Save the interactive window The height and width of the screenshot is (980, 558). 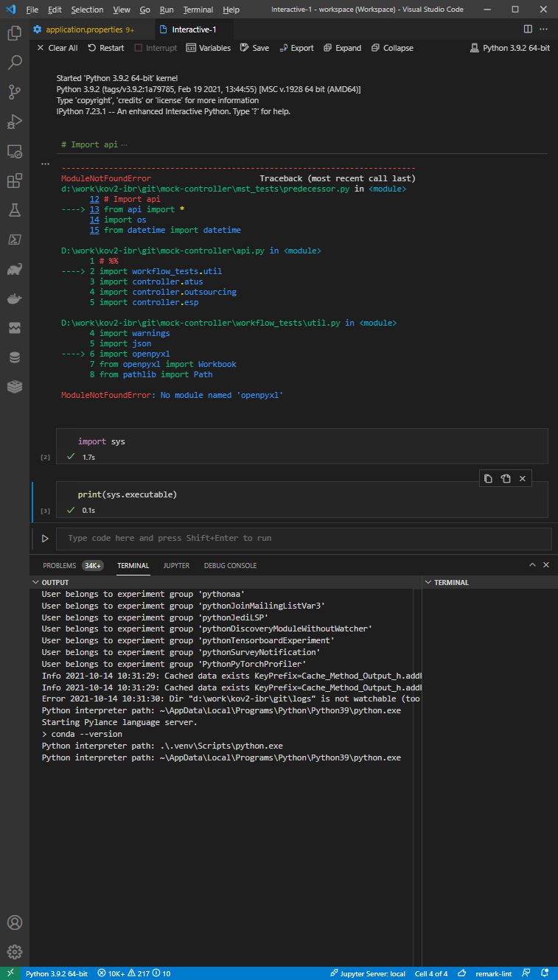(x=254, y=48)
